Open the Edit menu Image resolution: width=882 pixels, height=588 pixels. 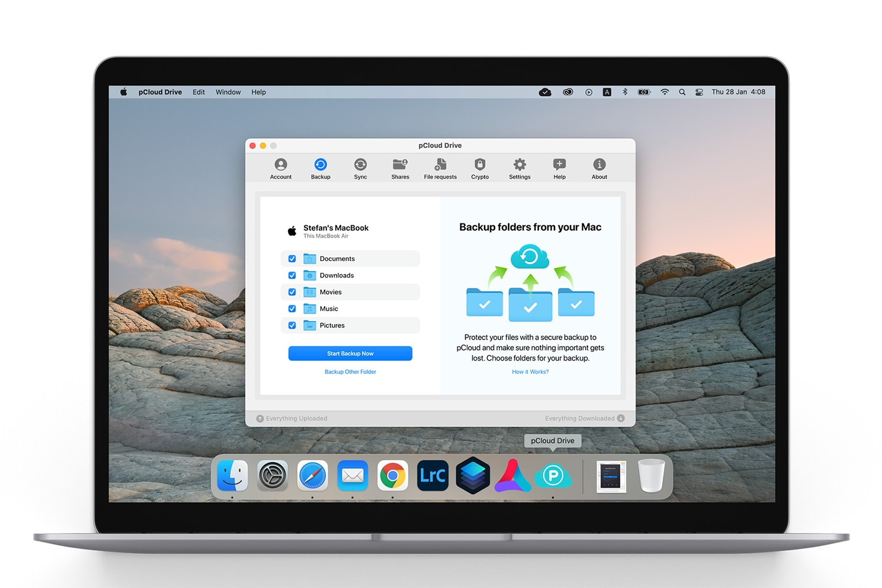click(x=199, y=92)
